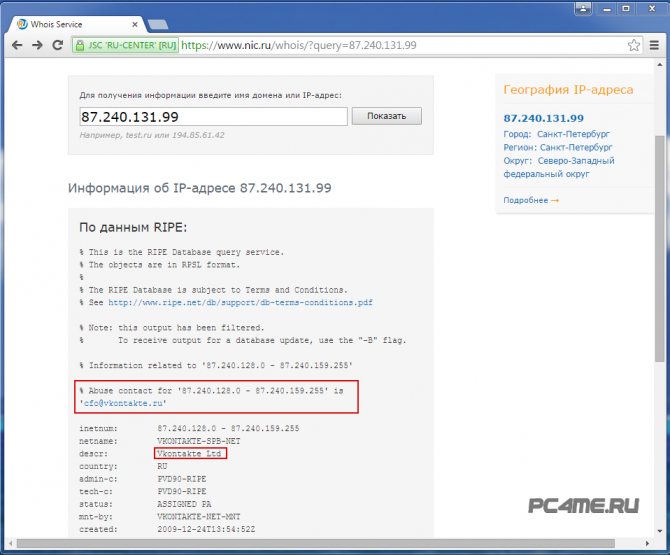This screenshot has height=555, width=670.
Task: Click the browser Back arrow
Action: [16, 45]
